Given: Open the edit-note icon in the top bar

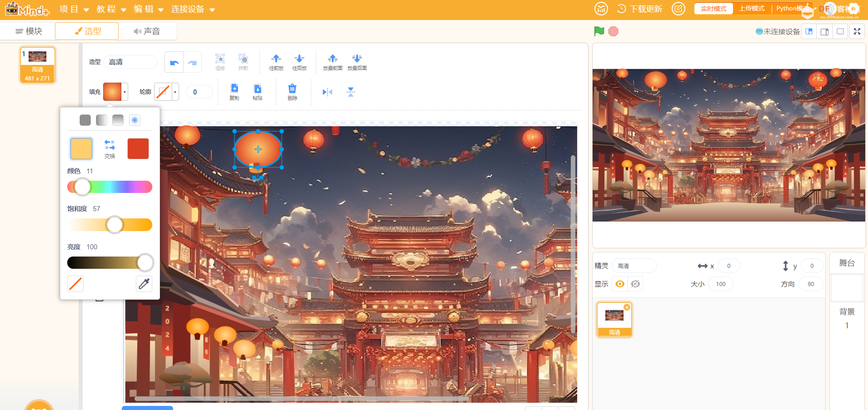Looking at the screenshot, I should (678, 9).
